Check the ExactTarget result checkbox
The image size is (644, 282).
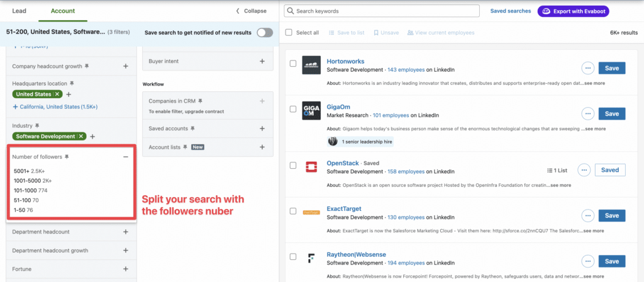293,211
